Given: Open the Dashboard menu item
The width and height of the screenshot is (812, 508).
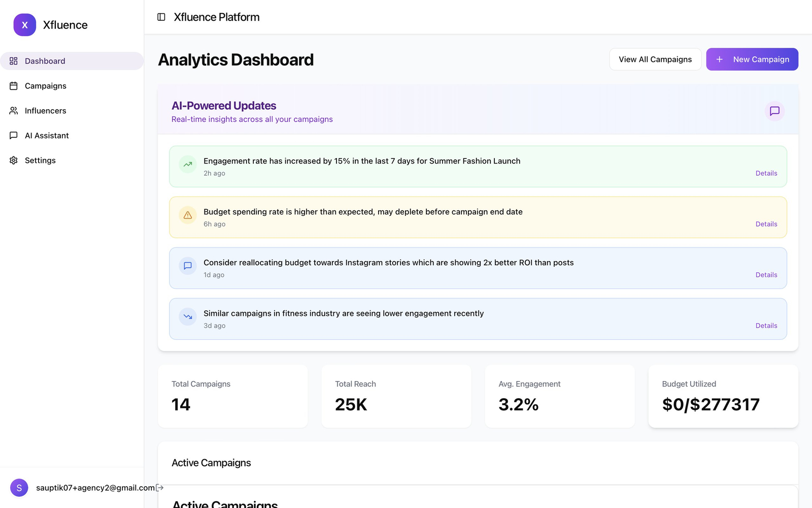Looking at the screenshot, I should (x=72, y=61).
